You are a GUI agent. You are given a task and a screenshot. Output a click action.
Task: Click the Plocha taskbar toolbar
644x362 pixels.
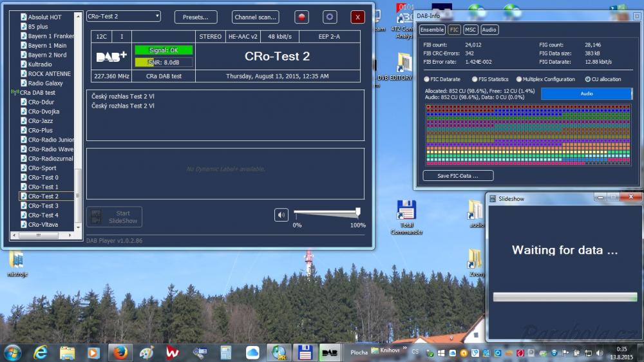[x=359, y=352]
